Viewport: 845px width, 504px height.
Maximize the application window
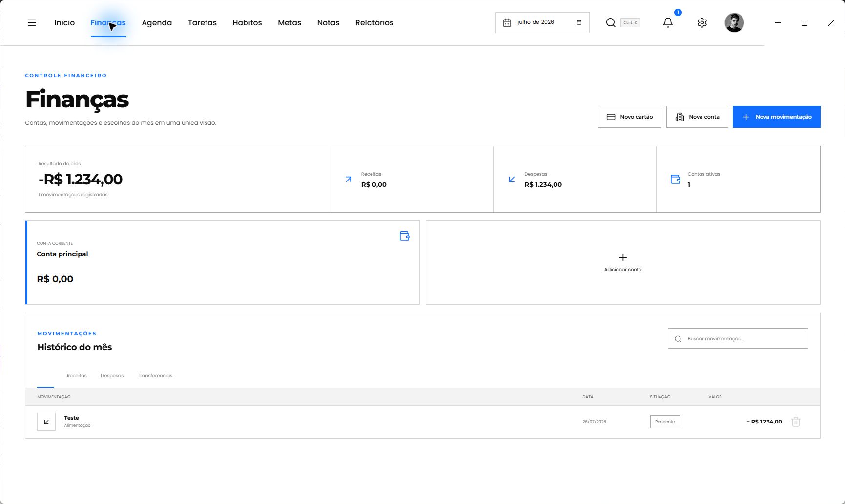tap(804, 22)
